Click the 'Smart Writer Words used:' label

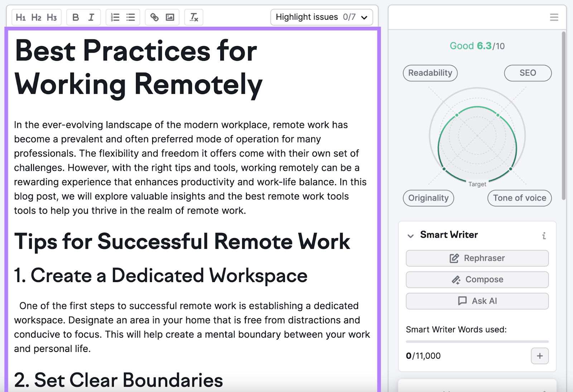tap(456, 329)
